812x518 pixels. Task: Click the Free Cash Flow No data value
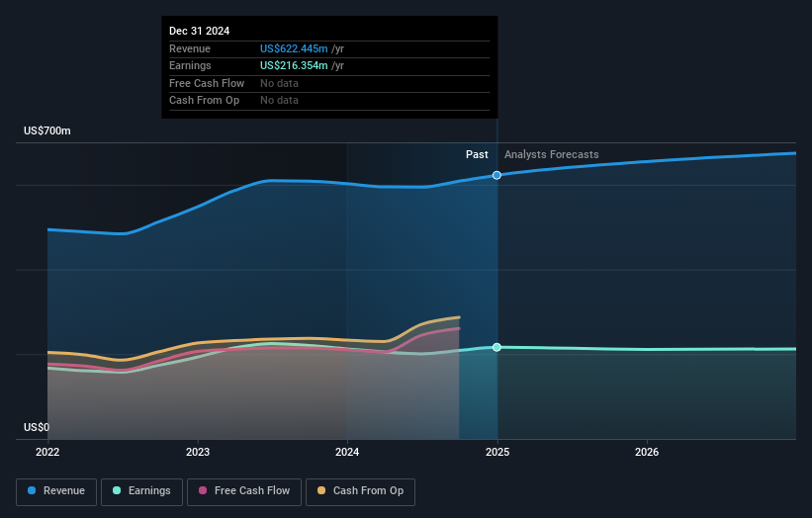pos(279,83)
